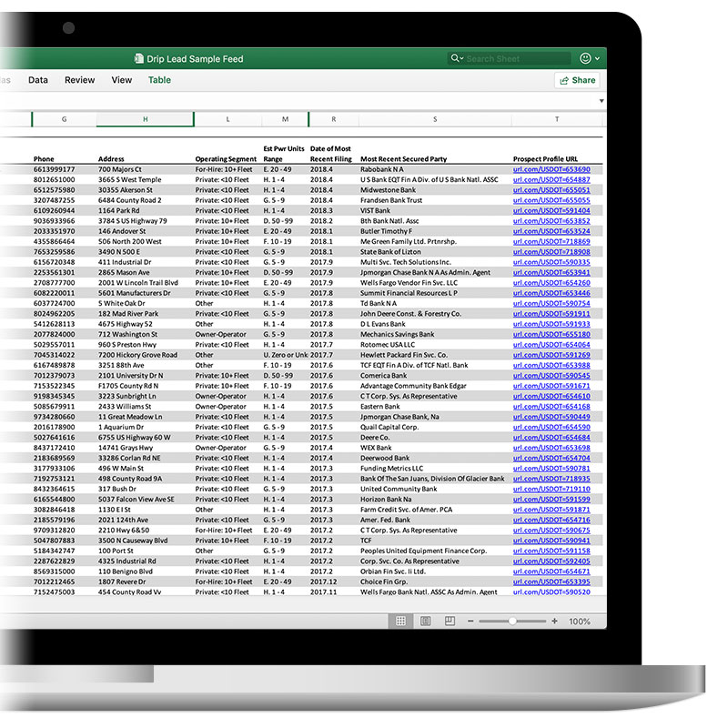Open link url.com/USDOT=590520
The height and width of the screenshot is (728, 707).
point(551,592)
